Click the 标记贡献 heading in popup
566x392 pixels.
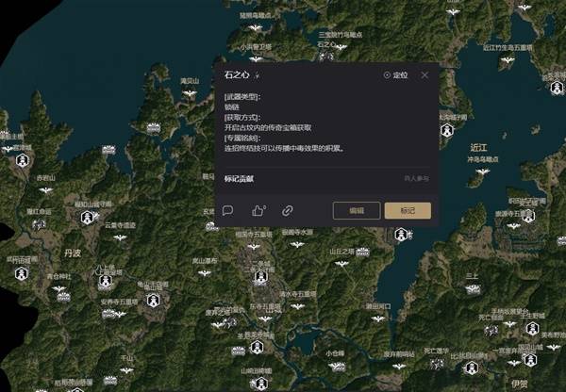(239, 178)
